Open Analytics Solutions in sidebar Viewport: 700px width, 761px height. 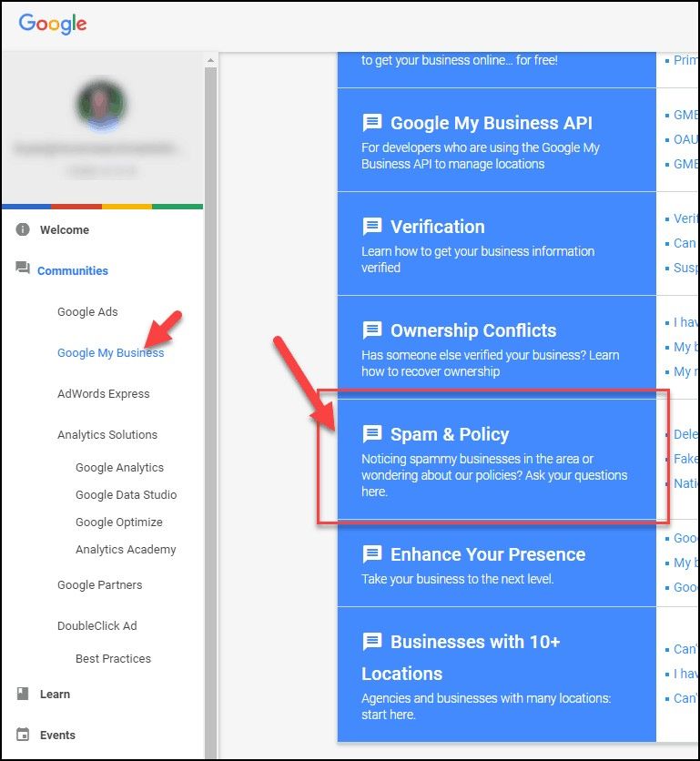[x=107, y=434]
